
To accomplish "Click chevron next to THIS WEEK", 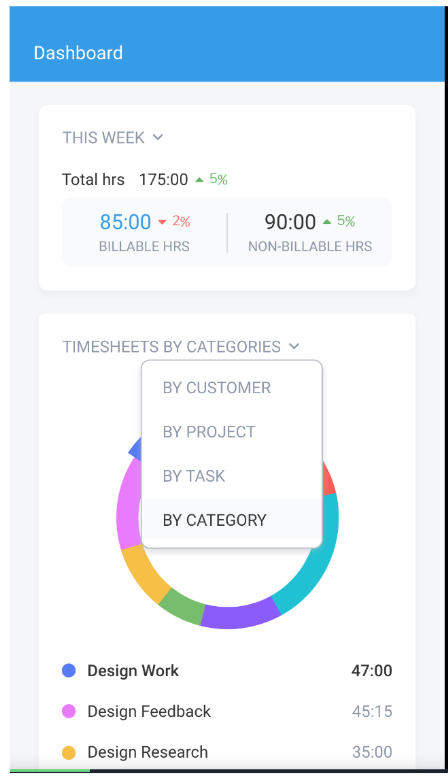I will coord(158,137).
